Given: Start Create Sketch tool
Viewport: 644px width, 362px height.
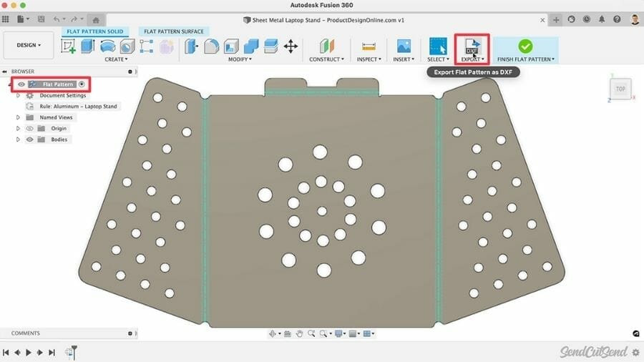Looking at the screenshot, I should [x=68, y=46].
